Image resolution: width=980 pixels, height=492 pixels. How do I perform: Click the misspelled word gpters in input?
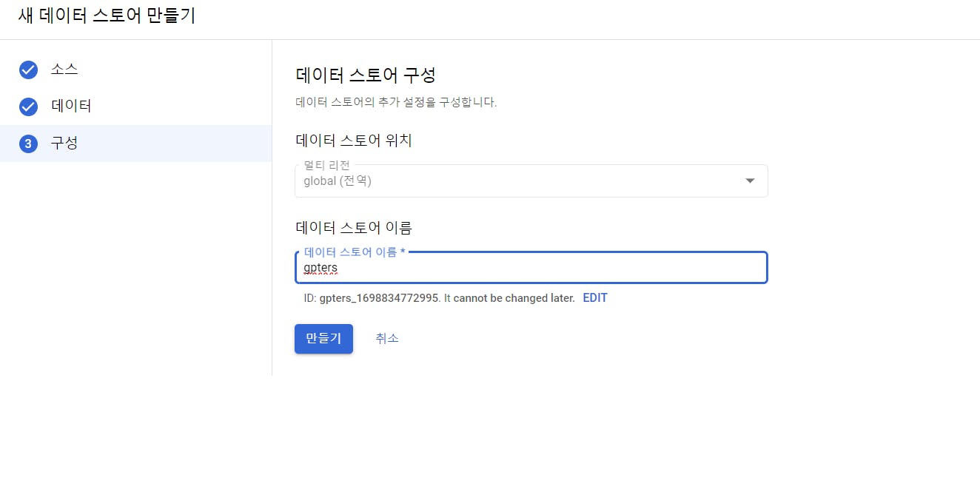pos(320,268)
